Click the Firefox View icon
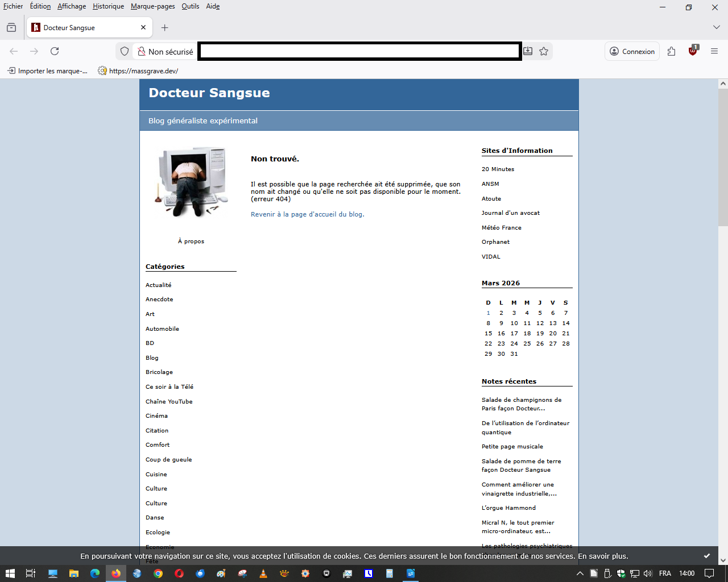Viewport: 728px width, 582px height. pos(11,27)
